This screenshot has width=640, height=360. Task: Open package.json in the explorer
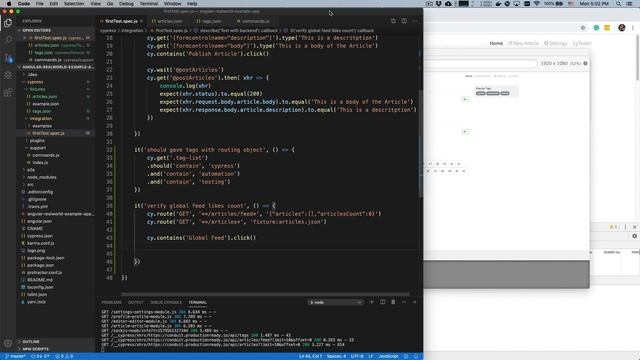click(x=40, y=265)
